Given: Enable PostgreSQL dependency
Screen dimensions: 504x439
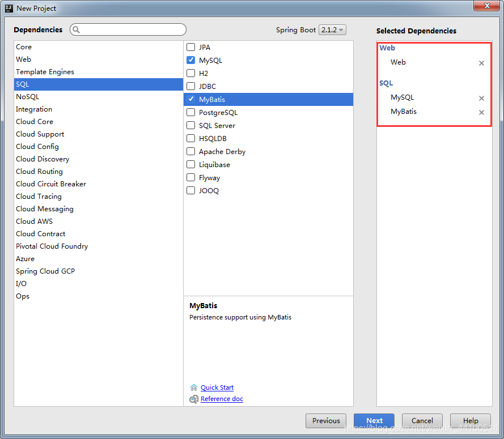Looking at the screenshot, I should click(190, 112).
